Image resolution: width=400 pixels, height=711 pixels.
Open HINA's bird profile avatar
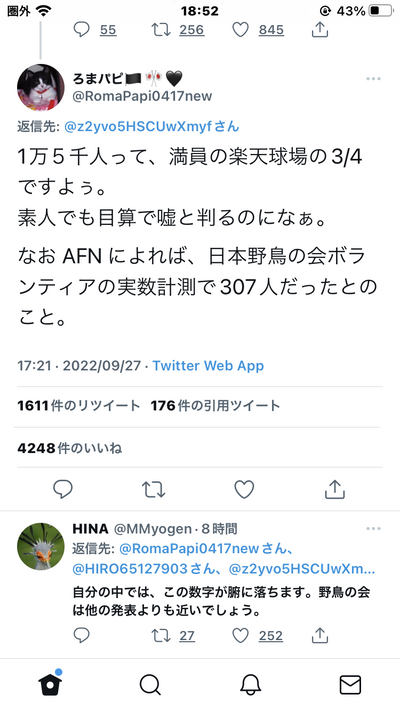[41, 546]
